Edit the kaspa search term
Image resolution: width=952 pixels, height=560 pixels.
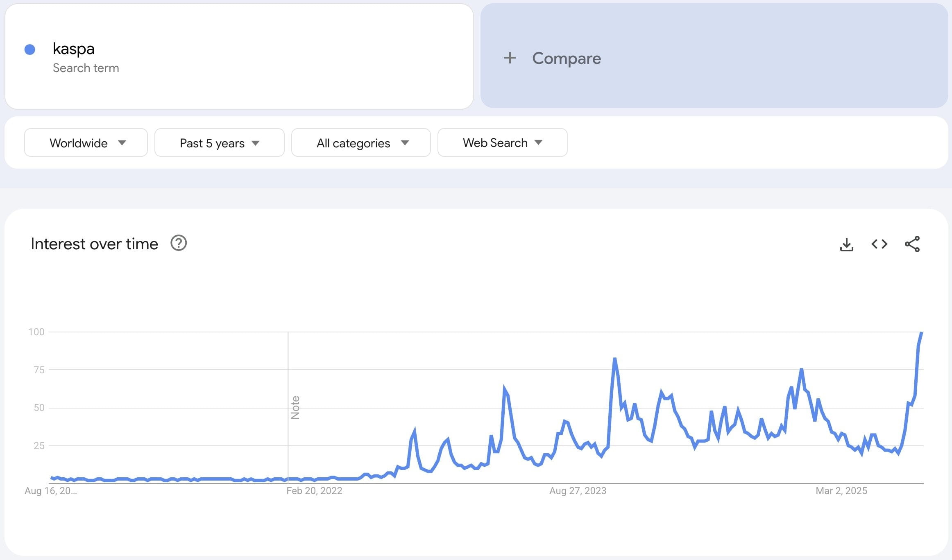point(74,49)
